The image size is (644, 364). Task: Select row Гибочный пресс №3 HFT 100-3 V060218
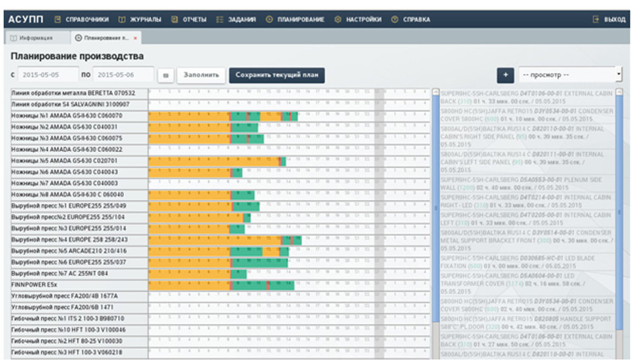coord(79,352)
